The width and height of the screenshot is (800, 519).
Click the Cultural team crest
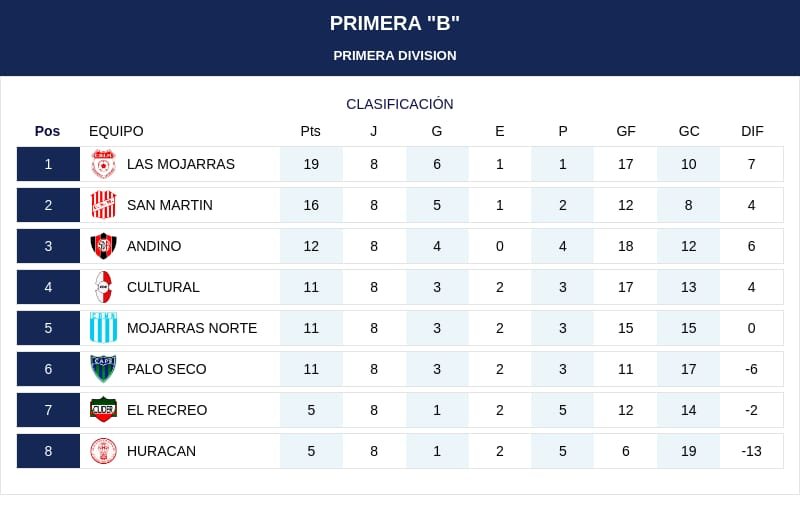coord(104,287)
